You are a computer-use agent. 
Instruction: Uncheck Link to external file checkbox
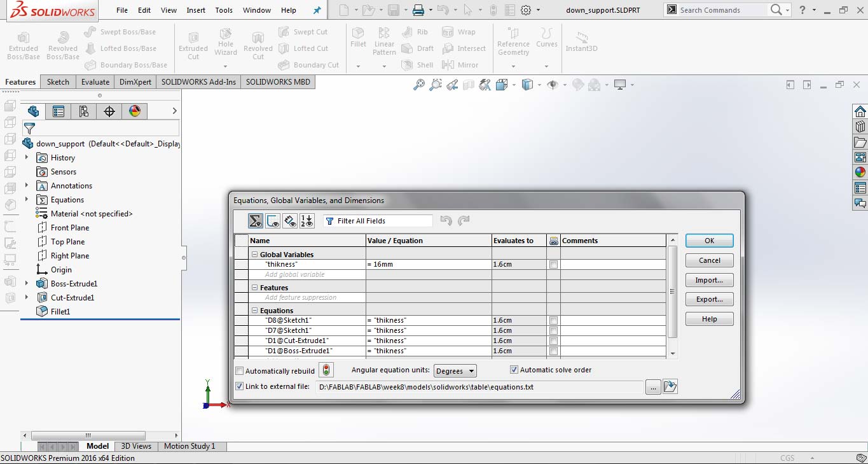pos(240,386)
